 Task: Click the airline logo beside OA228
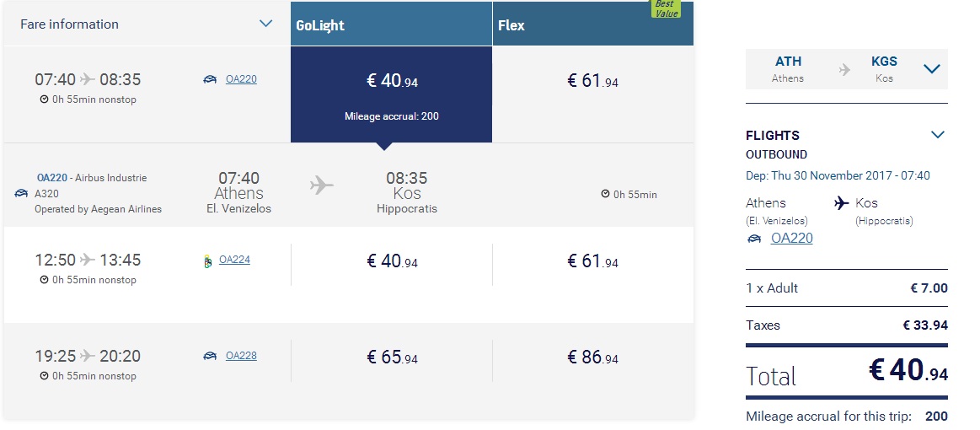(x=210, y=357)
